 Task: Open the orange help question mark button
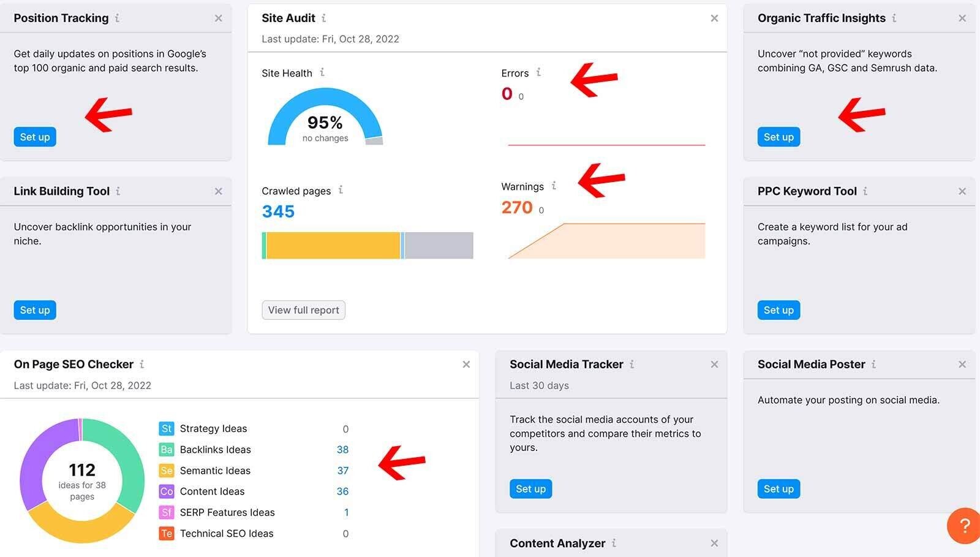pos(964,525)
